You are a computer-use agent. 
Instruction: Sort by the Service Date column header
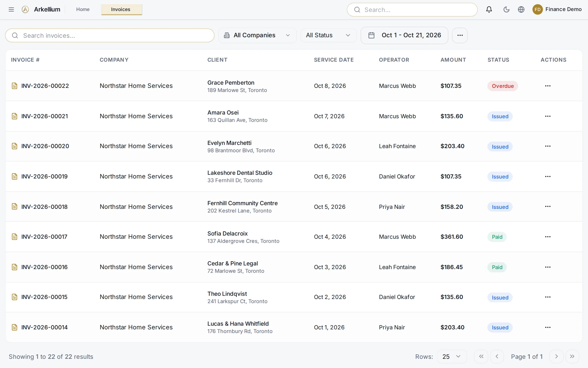(x=334, y=60)
